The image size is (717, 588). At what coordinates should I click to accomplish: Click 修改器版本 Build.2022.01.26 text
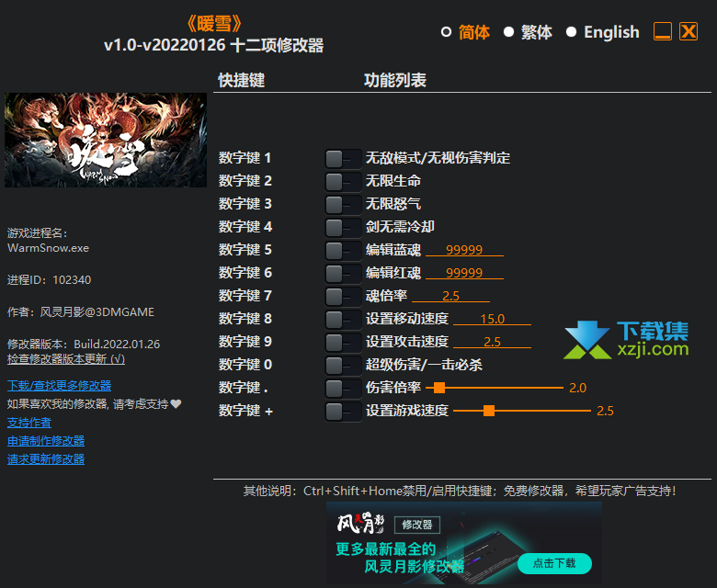click(x=84, y=344)
